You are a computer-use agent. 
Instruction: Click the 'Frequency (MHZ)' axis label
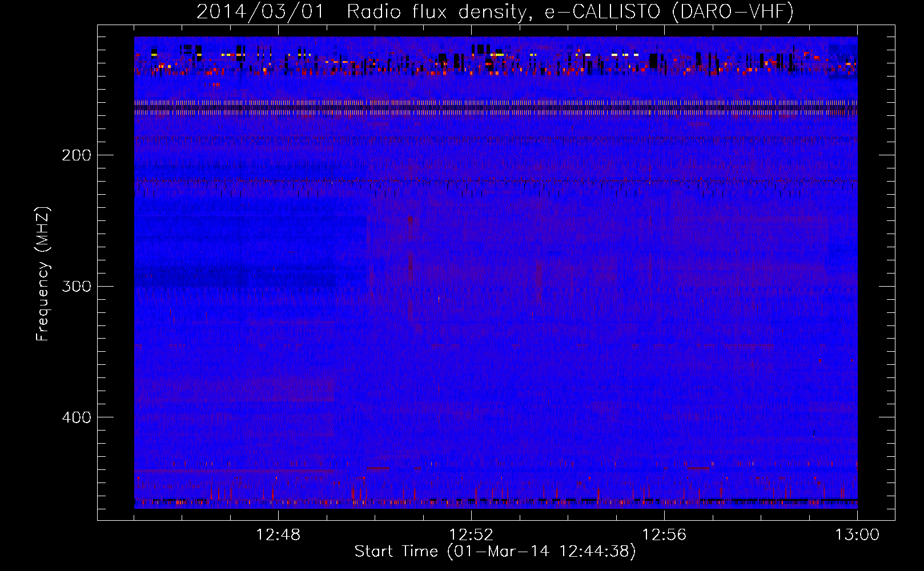(x=43, y=274)
